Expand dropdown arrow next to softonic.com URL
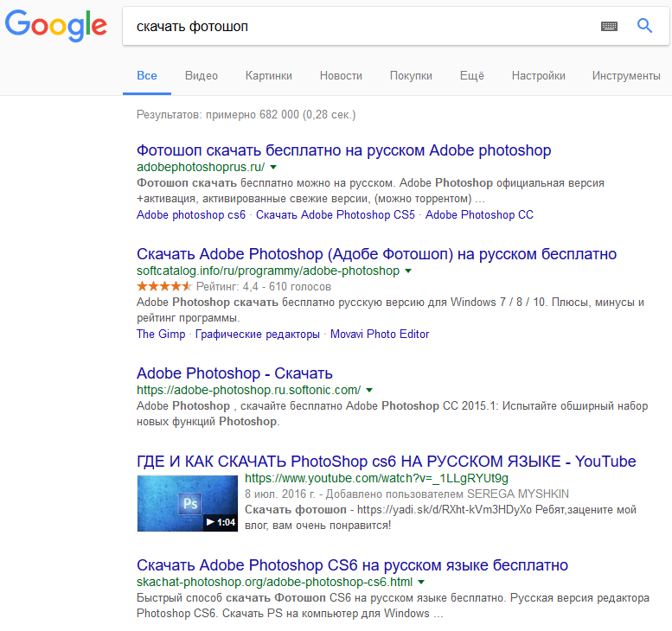The image size is (672, 631). (369, 390)
